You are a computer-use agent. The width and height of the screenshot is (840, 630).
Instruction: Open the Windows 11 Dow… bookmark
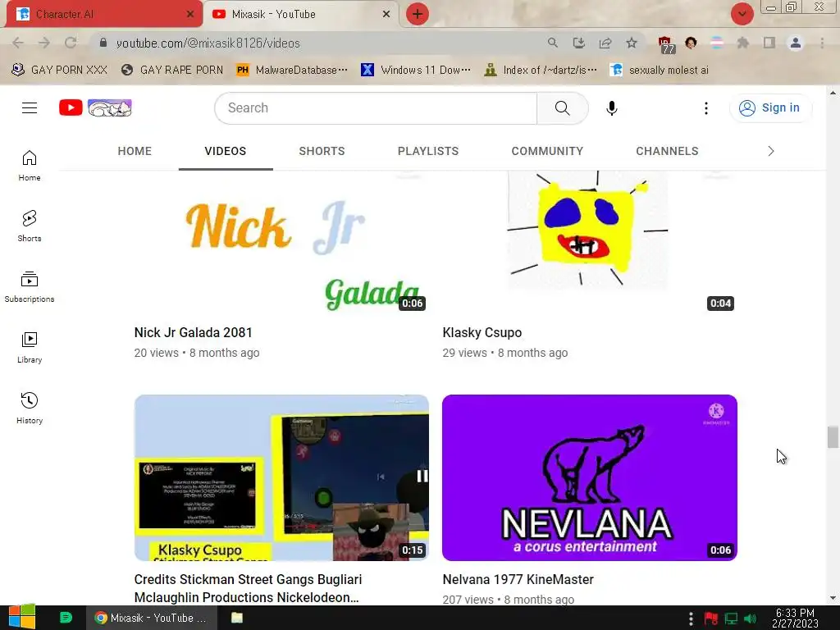pyautogui.click(x=416, y=71)
